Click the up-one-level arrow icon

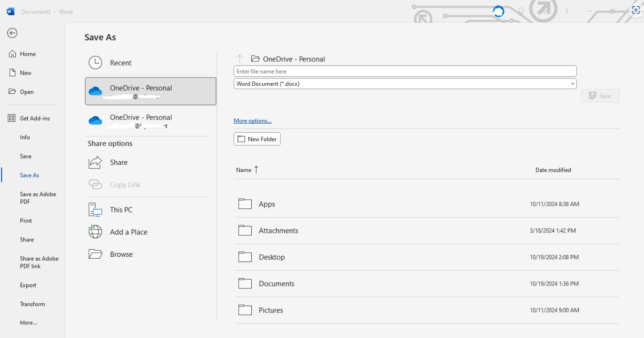click(x=240, y=59)
